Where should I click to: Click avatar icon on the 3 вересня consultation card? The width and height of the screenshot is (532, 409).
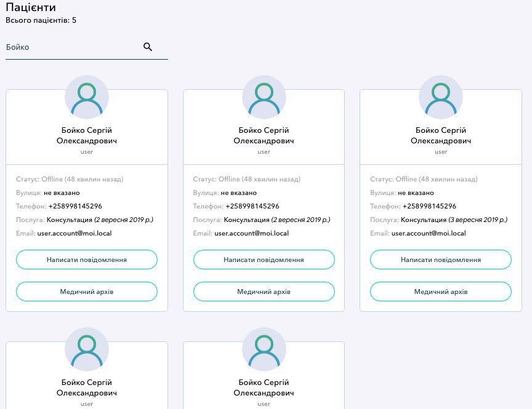[441, 97]
